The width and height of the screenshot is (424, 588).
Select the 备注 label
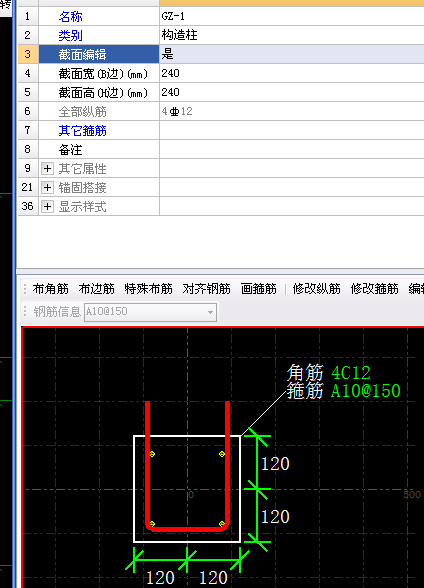click(70, 150)
